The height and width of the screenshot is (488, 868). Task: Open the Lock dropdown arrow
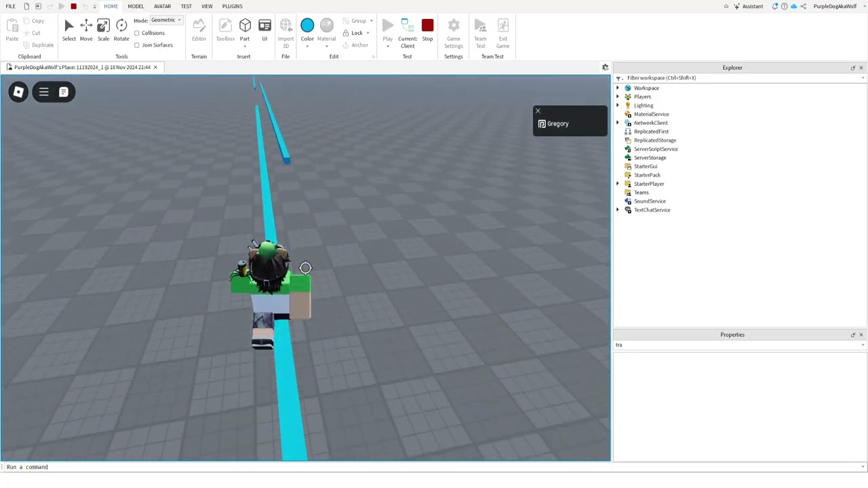368,33
